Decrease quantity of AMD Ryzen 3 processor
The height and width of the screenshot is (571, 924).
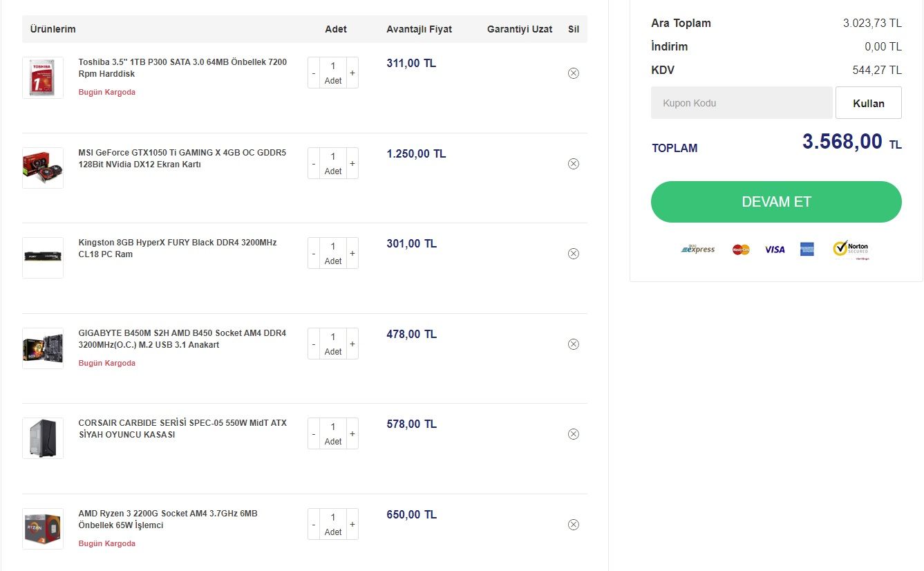[314, 524]
